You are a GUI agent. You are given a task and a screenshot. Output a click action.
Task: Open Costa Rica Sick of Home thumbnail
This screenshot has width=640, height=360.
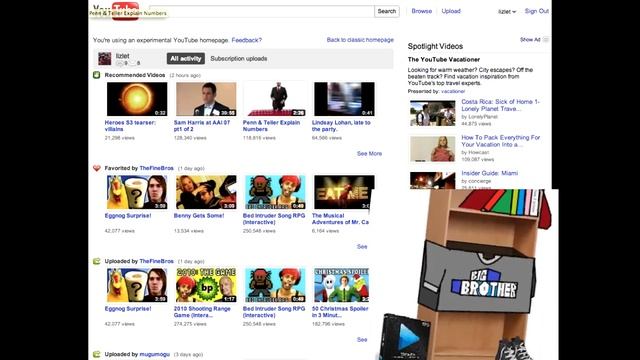coord(433,113)
